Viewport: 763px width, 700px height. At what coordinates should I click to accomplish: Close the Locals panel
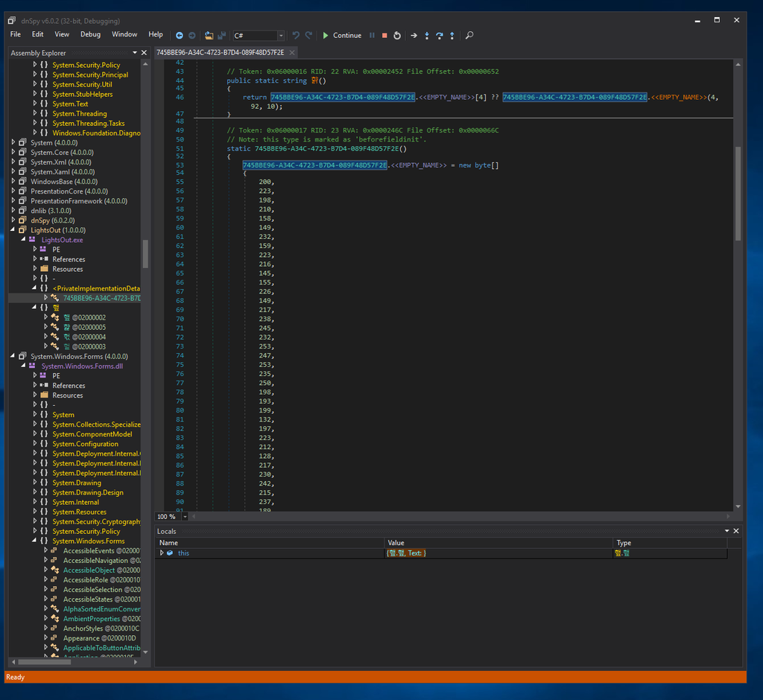(x=736, y=531)
